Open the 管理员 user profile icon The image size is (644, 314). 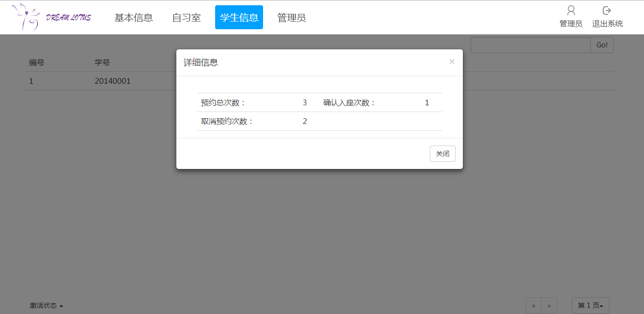pos(571,11)
